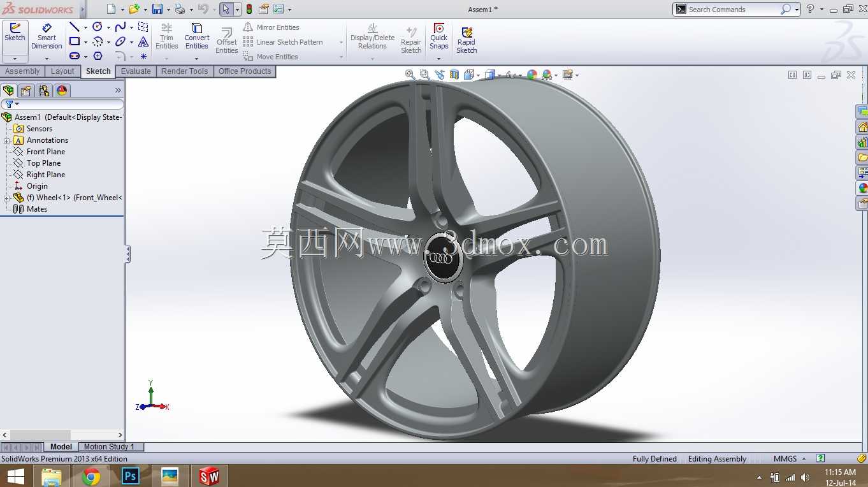Select Sensors in feature tree

pos(39,129)
